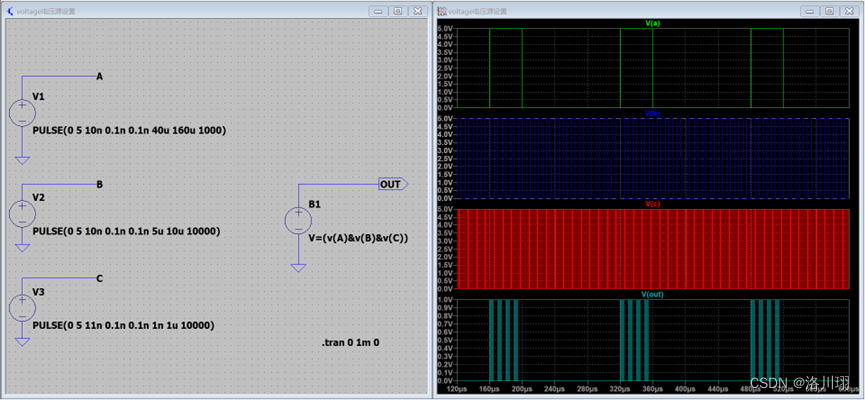Viewport: 865px width, 400px height.
Task: Click the waveform window title icon
Action: 442,11
